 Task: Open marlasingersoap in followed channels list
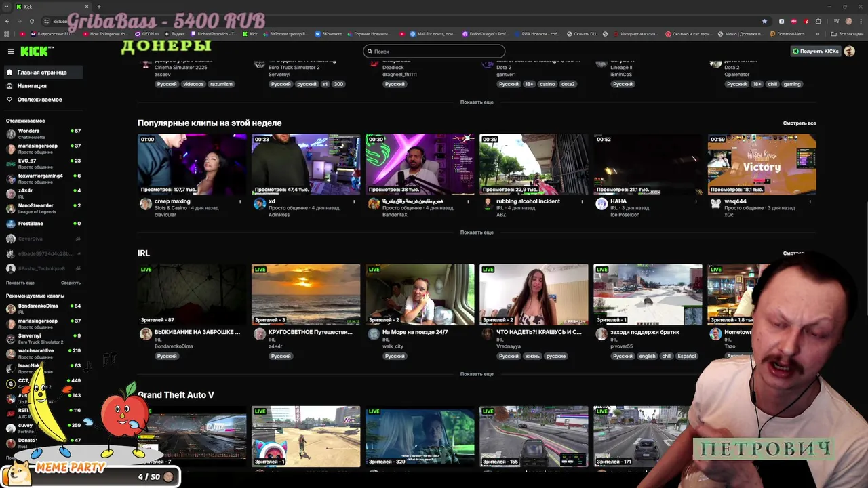[43, 148]
